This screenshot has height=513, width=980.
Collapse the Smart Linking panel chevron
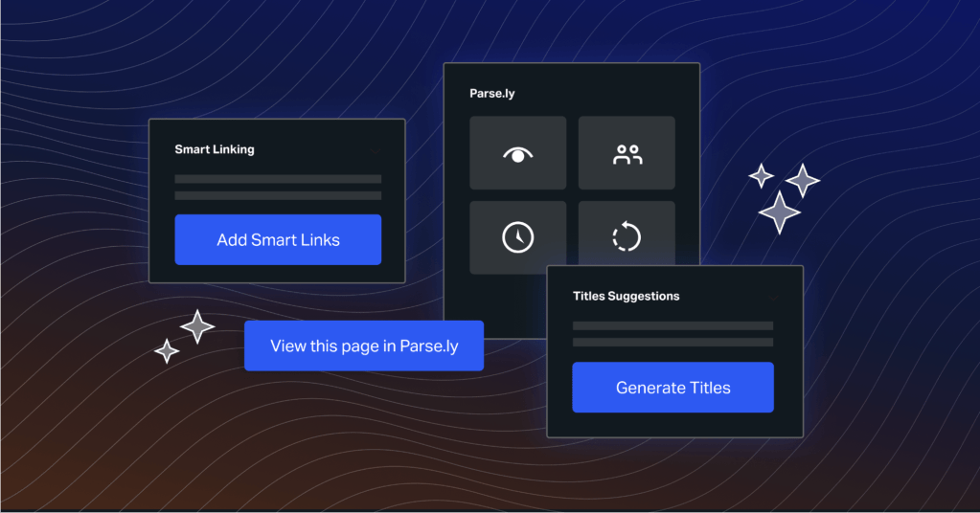coord(375,150)
